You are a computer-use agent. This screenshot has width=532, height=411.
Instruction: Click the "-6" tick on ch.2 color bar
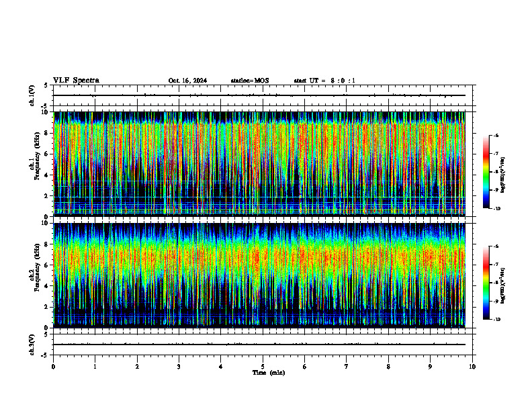point(496,246)
